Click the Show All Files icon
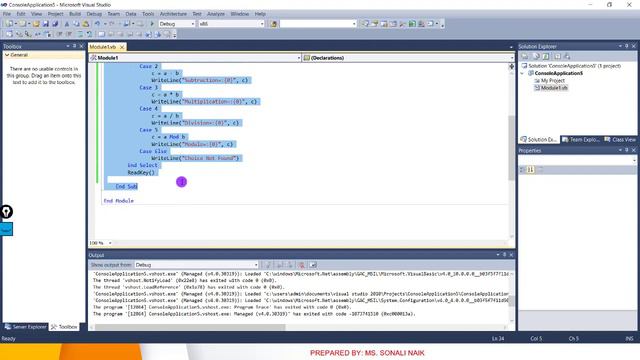 (536, 56)
